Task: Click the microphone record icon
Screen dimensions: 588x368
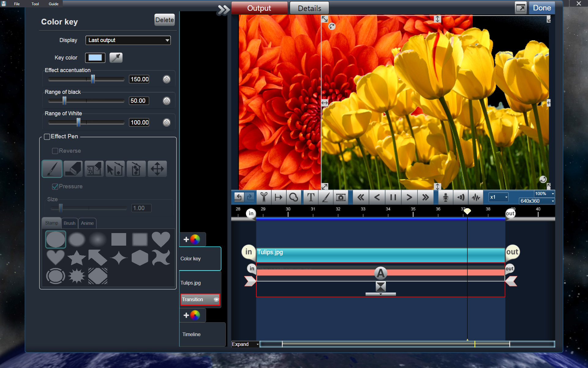Action: coord(445,197)
